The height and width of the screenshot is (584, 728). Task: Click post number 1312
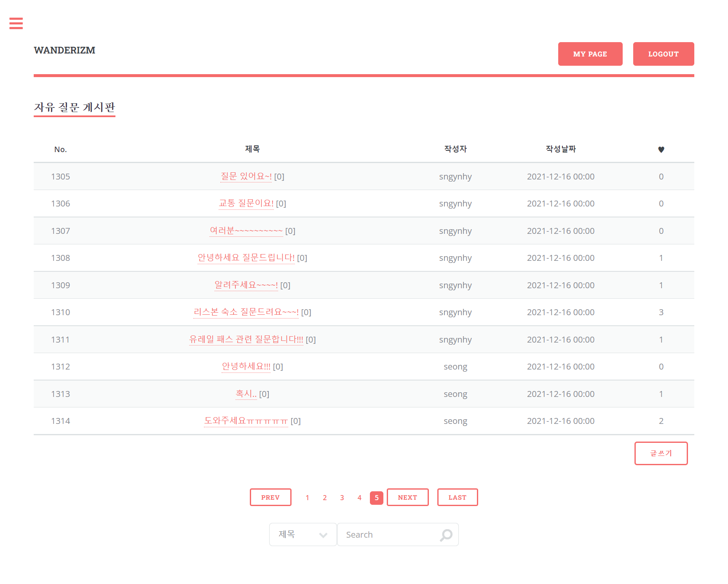[x=61, y=367]
